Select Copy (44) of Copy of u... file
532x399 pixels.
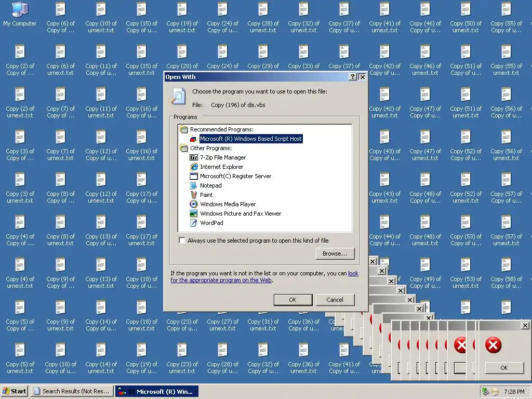[x=384, y=231]
